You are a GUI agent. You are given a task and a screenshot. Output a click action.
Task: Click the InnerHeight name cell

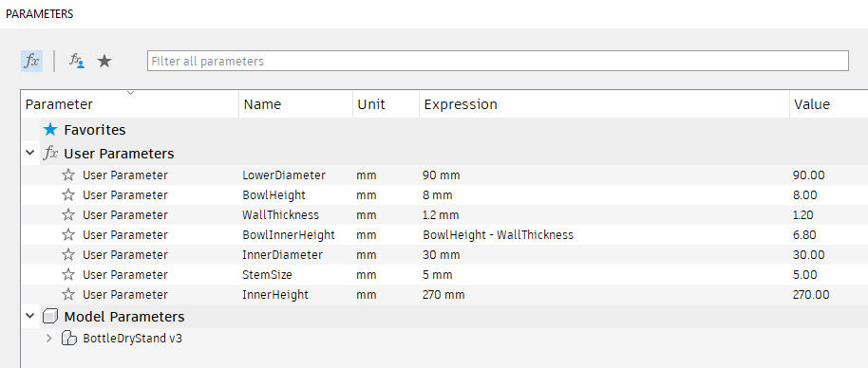(x=275, y=295)
